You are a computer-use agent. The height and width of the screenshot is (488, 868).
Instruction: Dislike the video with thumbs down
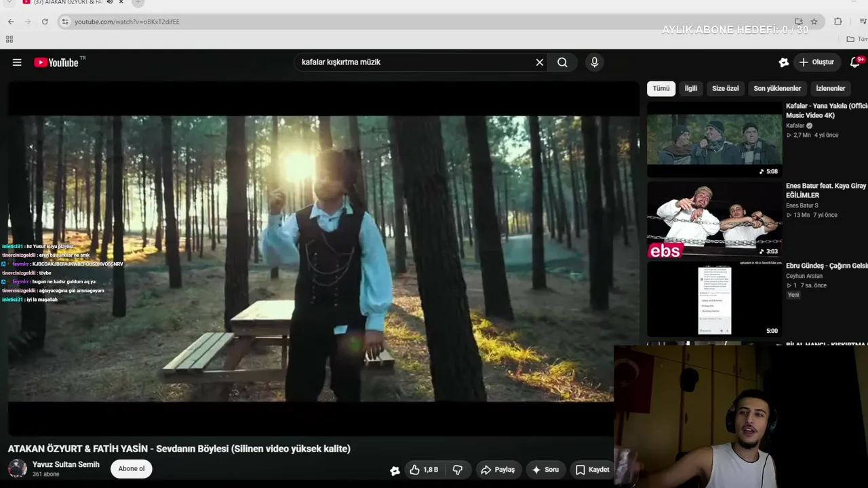[x=458, y=470]
